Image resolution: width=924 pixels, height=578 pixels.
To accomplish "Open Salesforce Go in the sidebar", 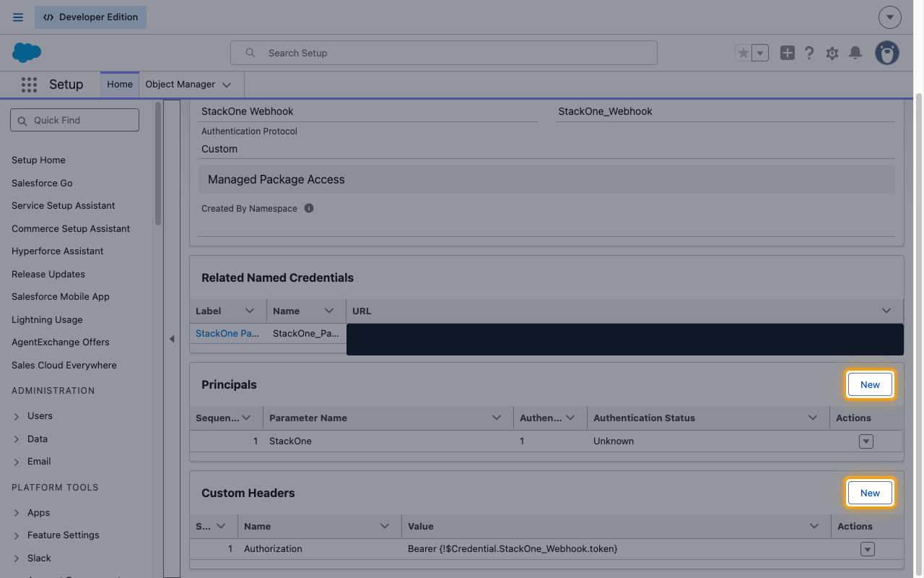I will point(42,184).
